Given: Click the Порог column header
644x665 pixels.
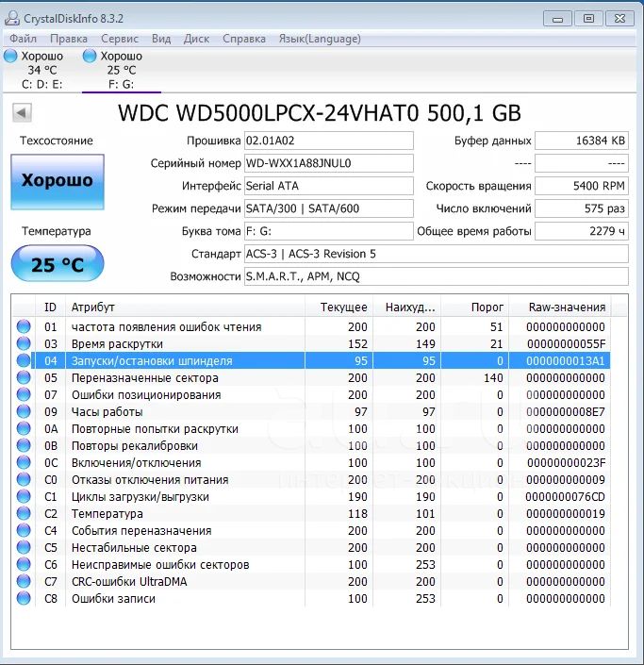Looking at the screenshot, I should [x=475, y=308].
